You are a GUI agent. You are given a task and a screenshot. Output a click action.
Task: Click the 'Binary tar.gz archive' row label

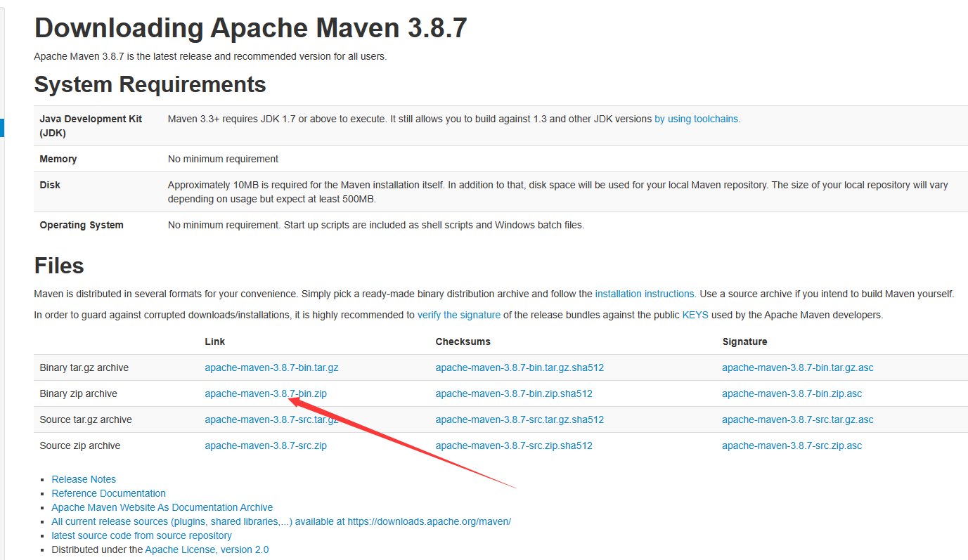[x=84, y=367]
